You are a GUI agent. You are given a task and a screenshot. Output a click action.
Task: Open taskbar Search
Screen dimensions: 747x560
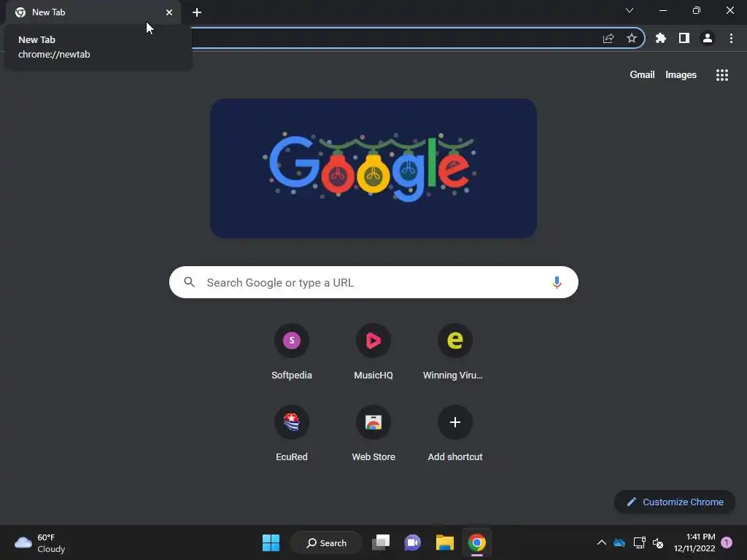327,542
